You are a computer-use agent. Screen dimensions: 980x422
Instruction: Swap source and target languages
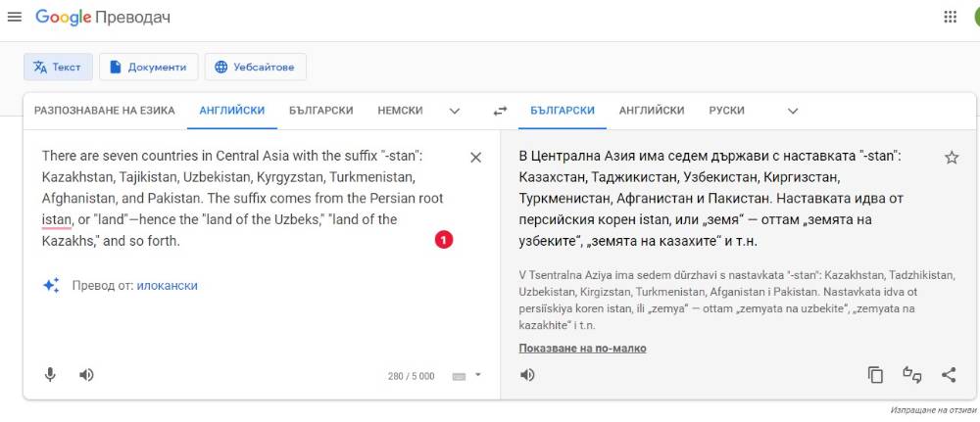(x=500, y=111)
